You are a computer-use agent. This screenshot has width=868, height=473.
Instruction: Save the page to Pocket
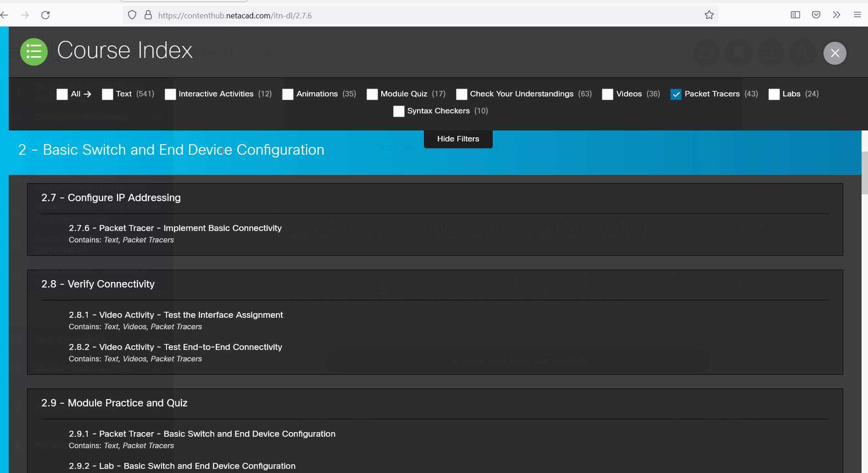(816, 15)
